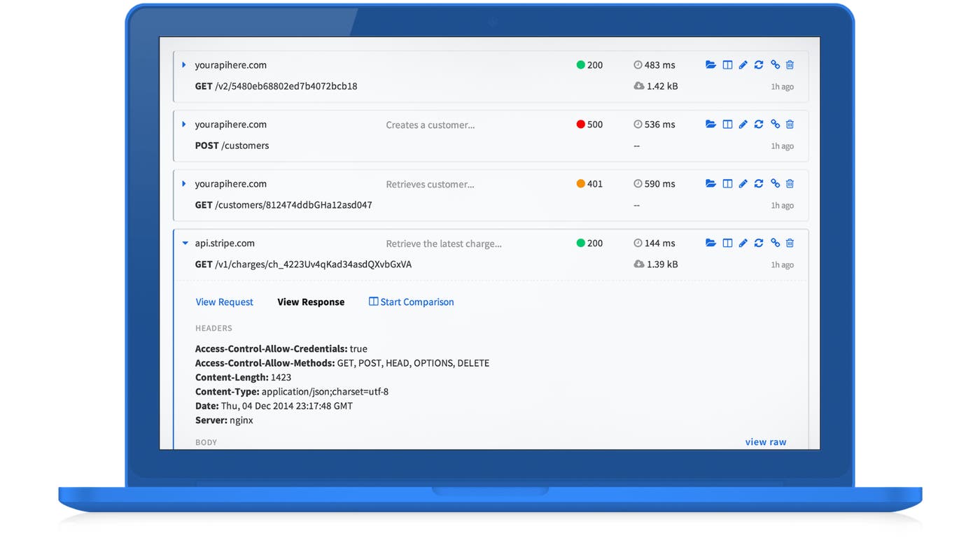Click the compare icon for the POST /customers request
Screen dimensions: 980x545
tap(727, 124)
